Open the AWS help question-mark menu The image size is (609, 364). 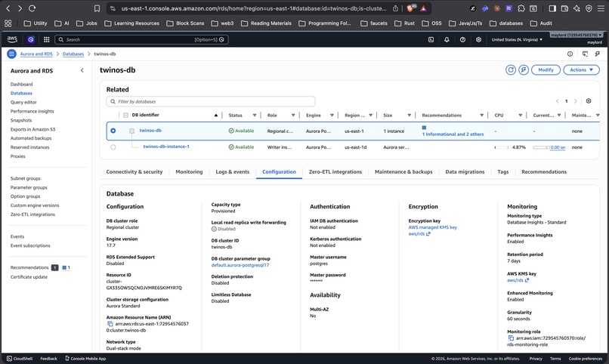(x=462, y=39)
